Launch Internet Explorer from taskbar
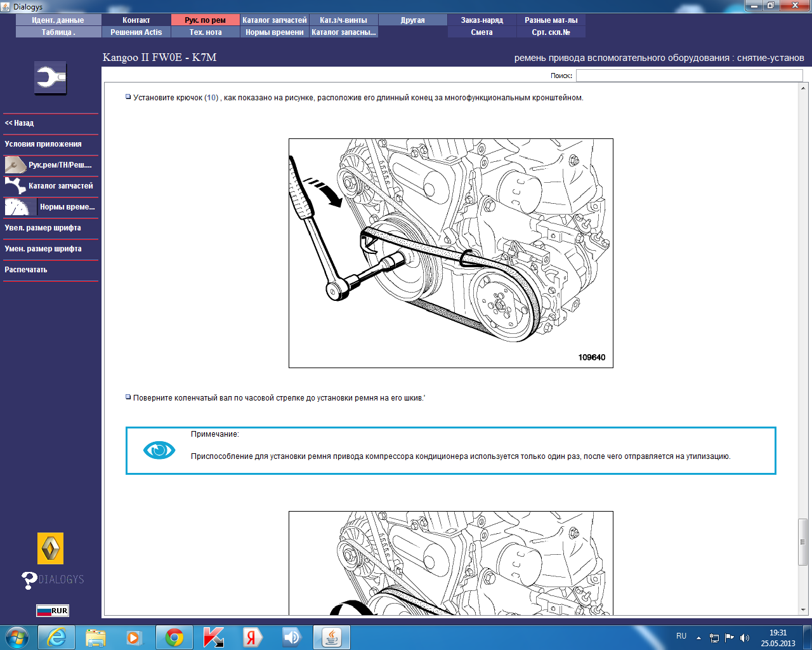Viewport: 812px width, 650px height. click(x=56, y=637)
